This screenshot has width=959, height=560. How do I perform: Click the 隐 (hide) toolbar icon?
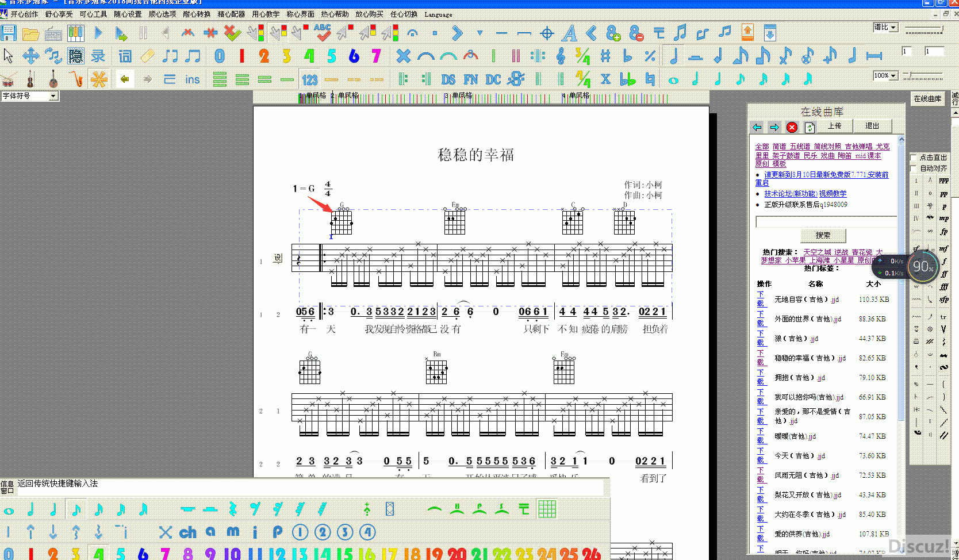point(75,56)
